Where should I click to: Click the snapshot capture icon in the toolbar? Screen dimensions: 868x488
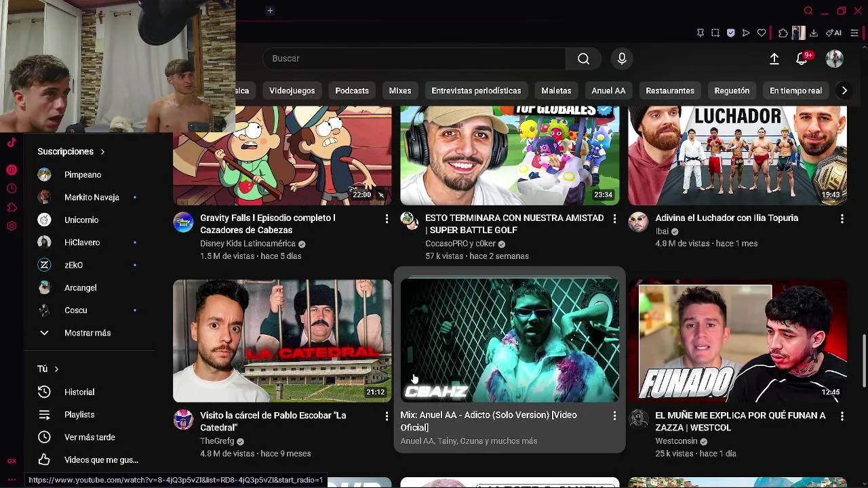coord(715,33)
